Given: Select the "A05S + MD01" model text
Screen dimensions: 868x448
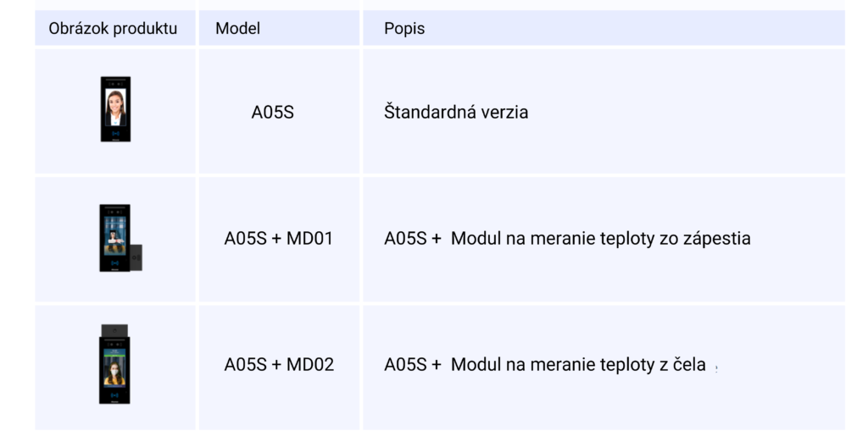Looking at the screenshot, I should tap(278, 238).
